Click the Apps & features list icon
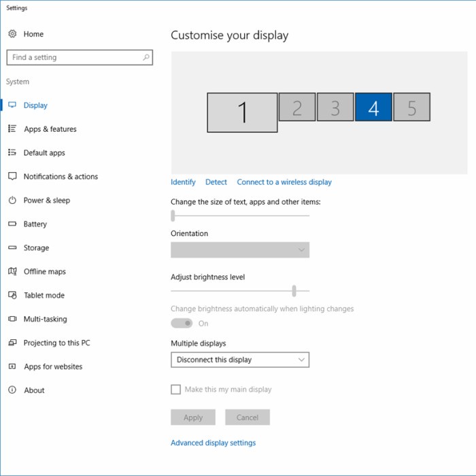 coord(12,129)
